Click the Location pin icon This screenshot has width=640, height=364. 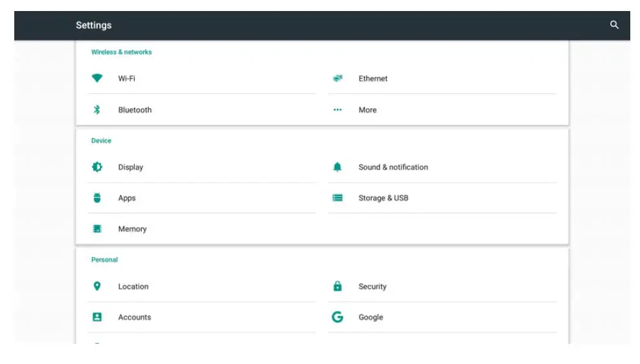pos(97,286)
